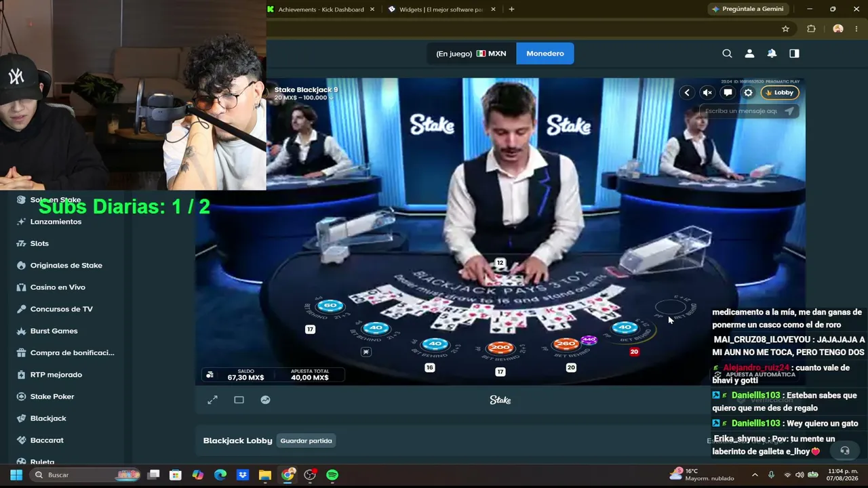Click the taskbar Buscar search box
The height and width of the screenshot is (488, 868).
[x=86, y=475]
